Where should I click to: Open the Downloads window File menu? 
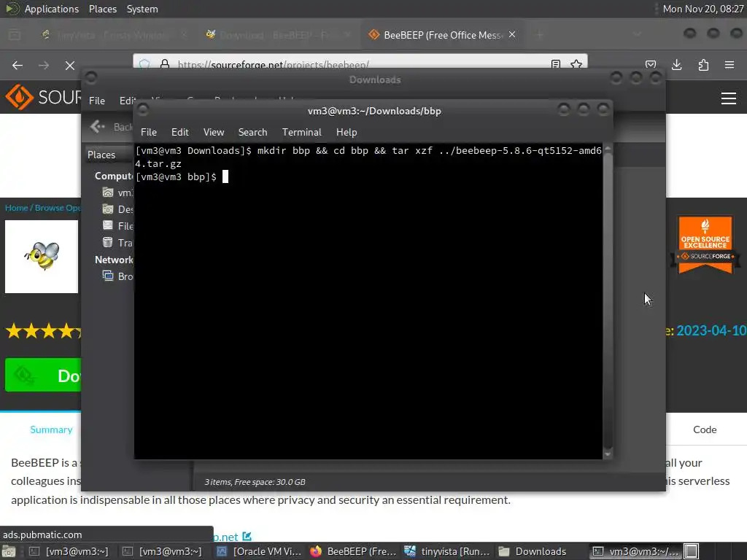pos(97,101)
